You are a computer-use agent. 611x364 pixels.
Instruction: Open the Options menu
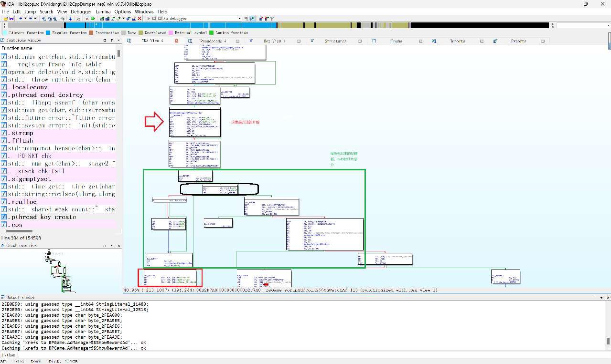coord(123,11)
